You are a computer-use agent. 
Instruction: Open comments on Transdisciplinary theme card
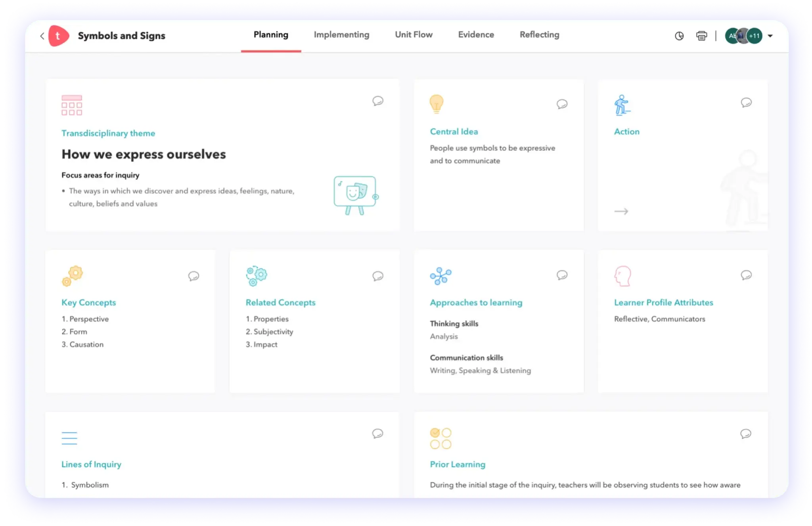(377, 101)
